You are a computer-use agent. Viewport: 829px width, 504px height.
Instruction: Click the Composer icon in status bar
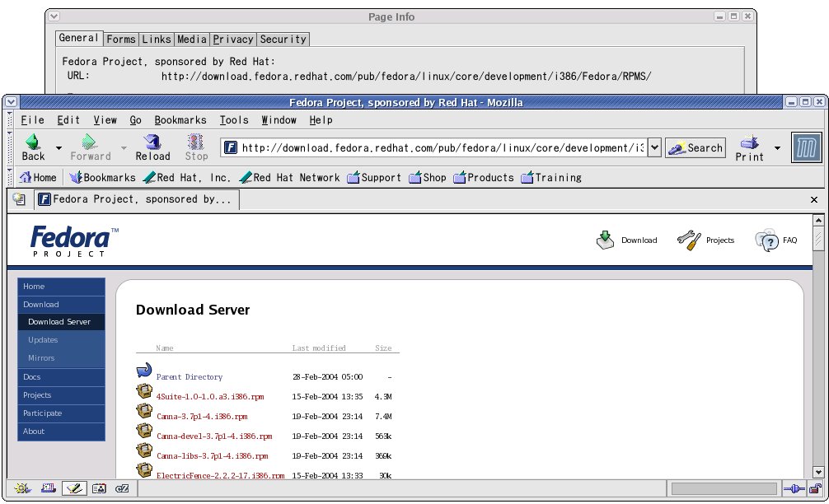75,488
